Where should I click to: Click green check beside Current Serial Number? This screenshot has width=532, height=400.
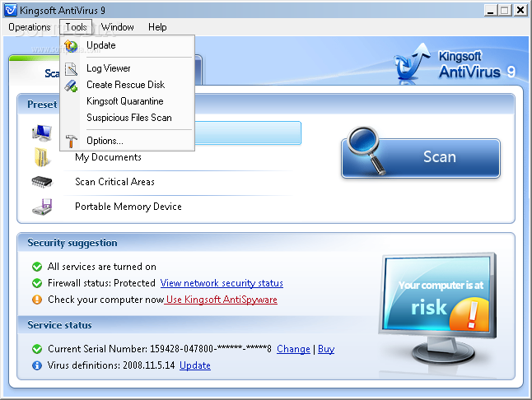(37, 349)
